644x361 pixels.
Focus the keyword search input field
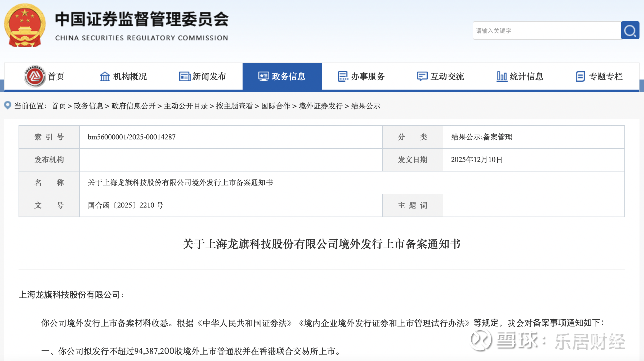(547, 31)
